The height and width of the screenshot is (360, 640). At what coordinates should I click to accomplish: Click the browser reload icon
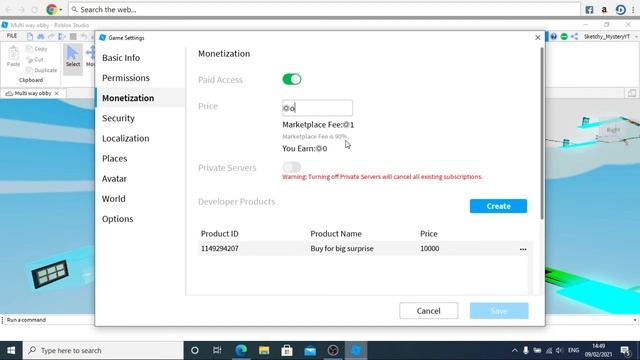point(35,10)
